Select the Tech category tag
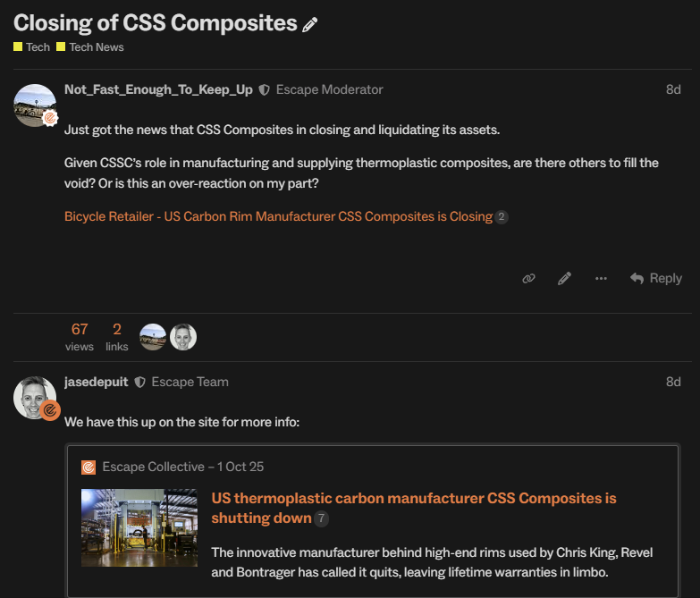The width and height of the screenshot is (700, 598). pos(32,46)
